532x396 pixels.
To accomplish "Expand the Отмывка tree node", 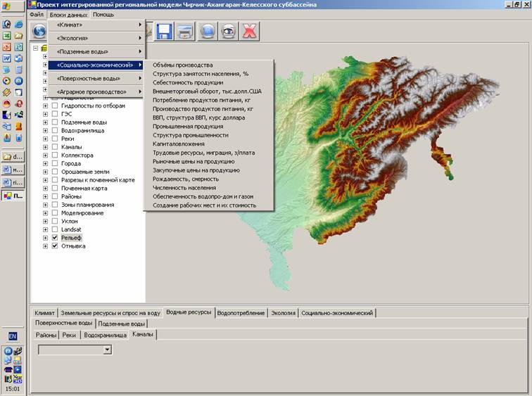I will pyautogui.click(x=46, y=246).
